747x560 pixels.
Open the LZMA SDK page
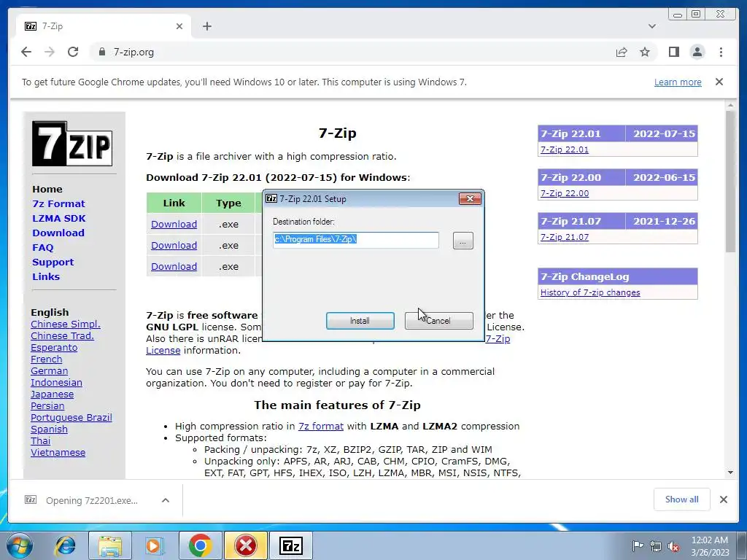tap(59, 218)
